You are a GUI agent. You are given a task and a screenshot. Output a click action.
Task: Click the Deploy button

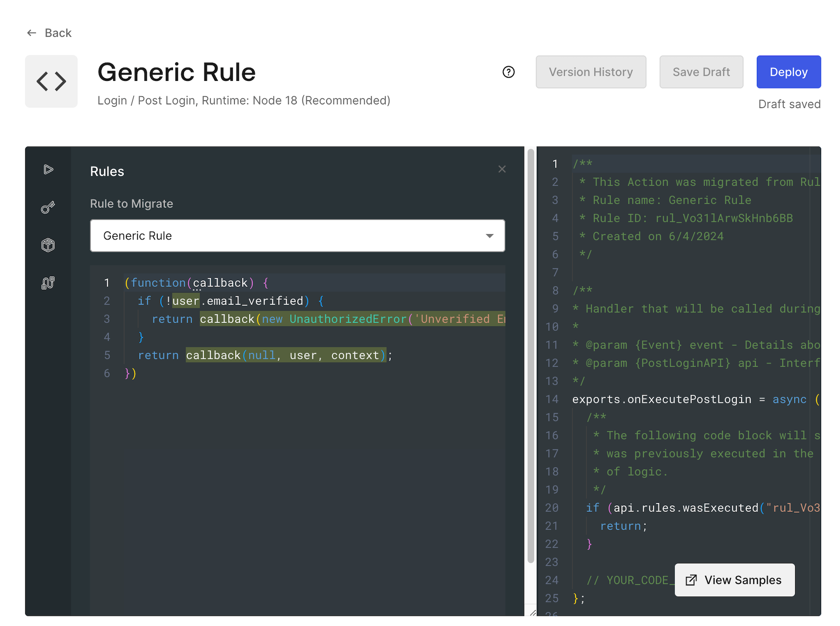coord(788,72)
